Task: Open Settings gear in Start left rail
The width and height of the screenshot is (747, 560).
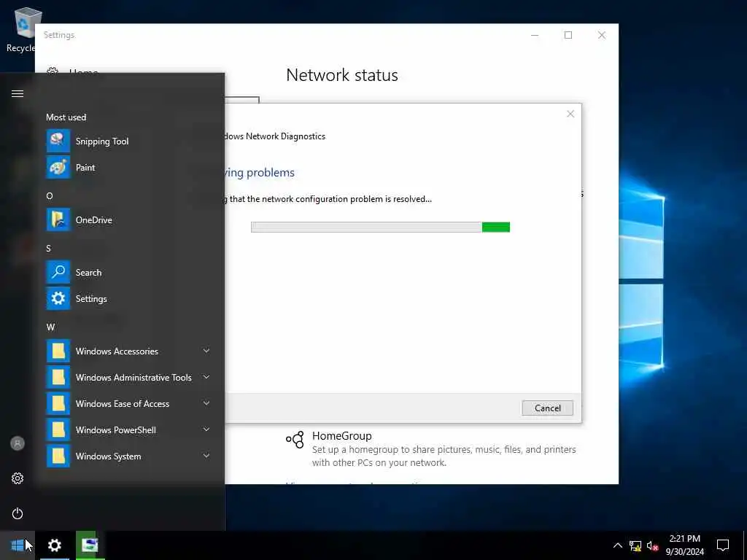Action: click(x=18, y=478)
